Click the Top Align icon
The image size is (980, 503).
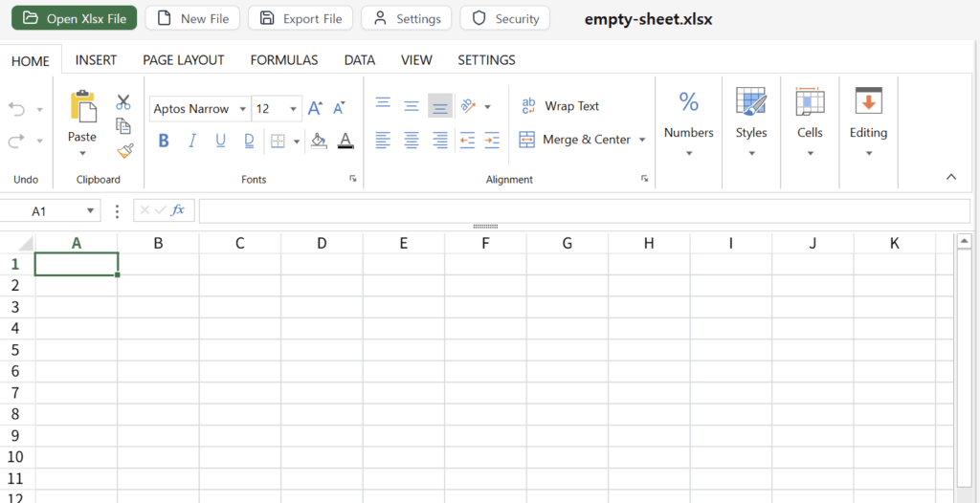383,104
